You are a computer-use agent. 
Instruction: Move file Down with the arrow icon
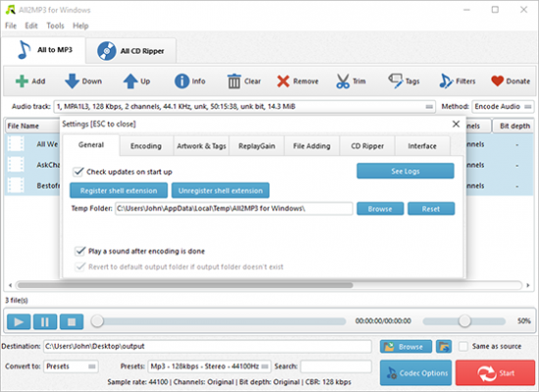pos(72,81)
